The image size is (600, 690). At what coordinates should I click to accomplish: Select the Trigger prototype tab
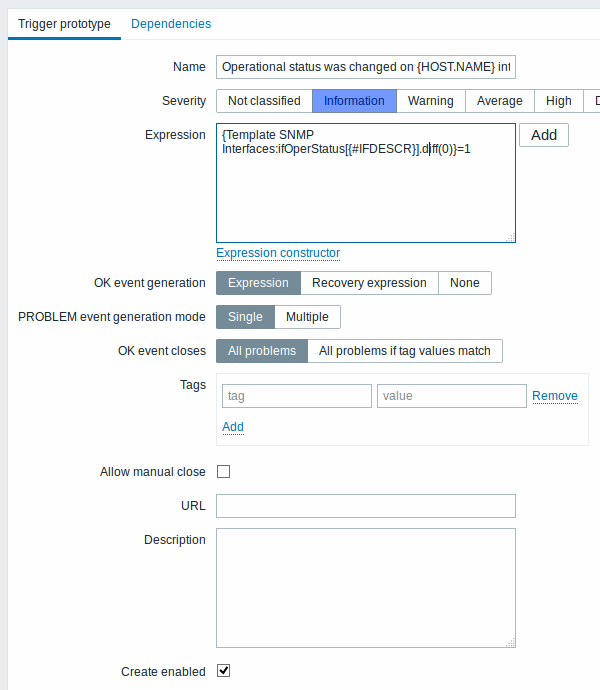click(x=64, y=24)
